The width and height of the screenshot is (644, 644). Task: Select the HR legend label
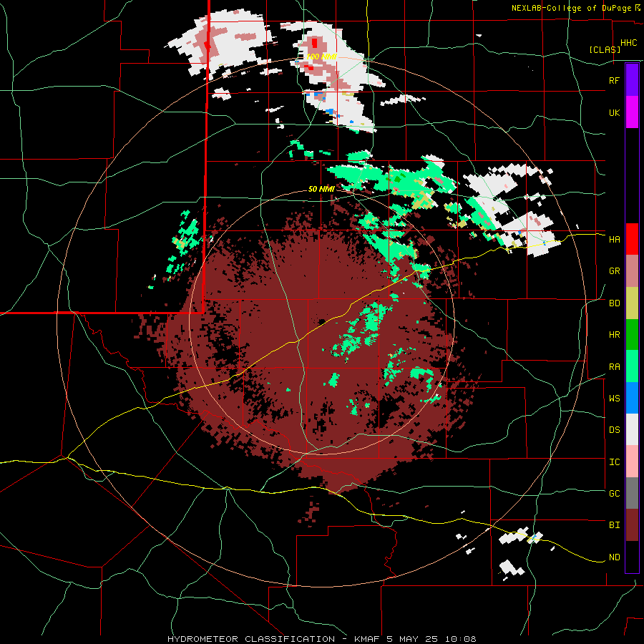tap(614, 335)
